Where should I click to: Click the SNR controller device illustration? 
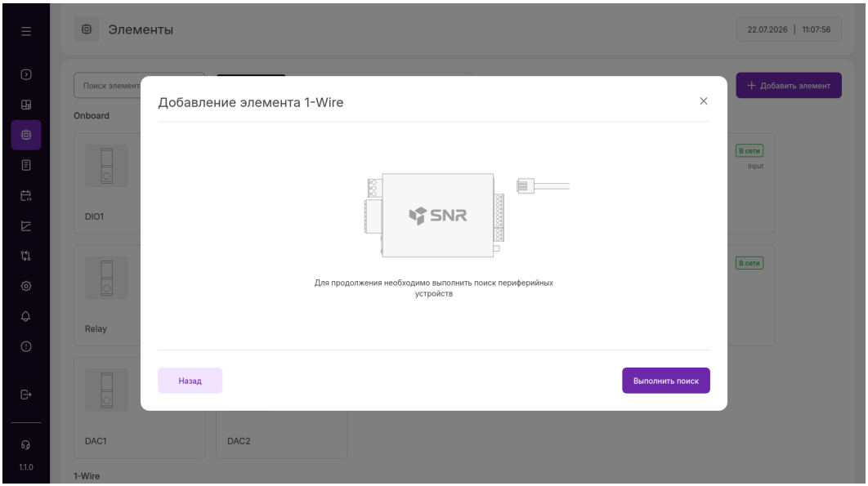click(435, 215)
